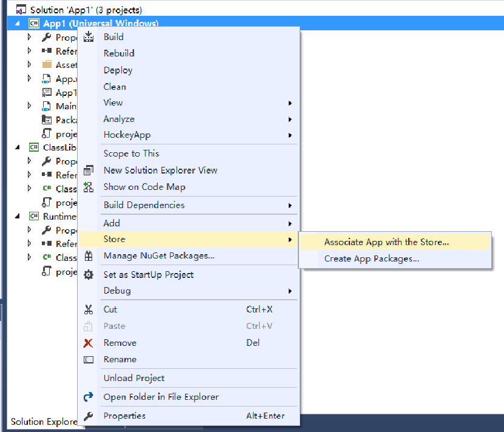This screenshot has height=432, width=504.
Task: Select Open Folder in File Explorer
Action: point(190,397)
